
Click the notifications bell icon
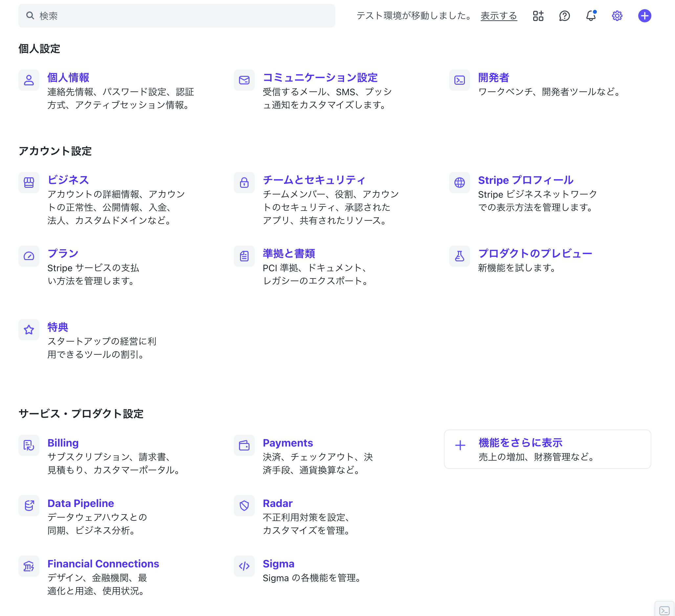click(x=591, y=16)
